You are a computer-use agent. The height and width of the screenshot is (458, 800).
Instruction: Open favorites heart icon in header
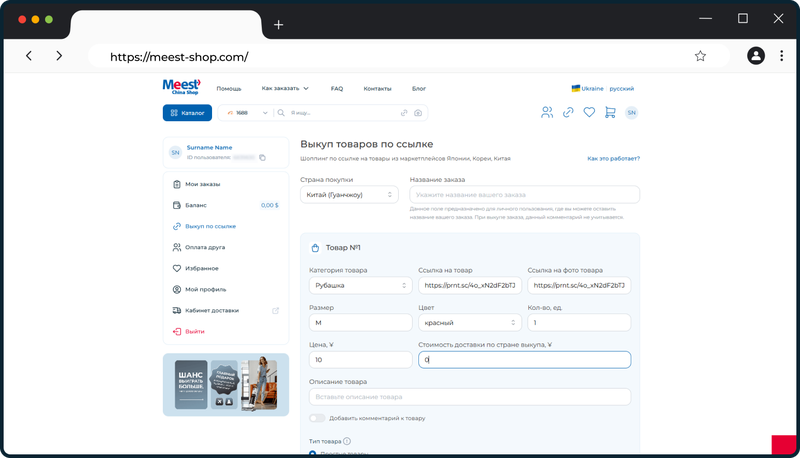pyautogui.click(x=589, y=112)
